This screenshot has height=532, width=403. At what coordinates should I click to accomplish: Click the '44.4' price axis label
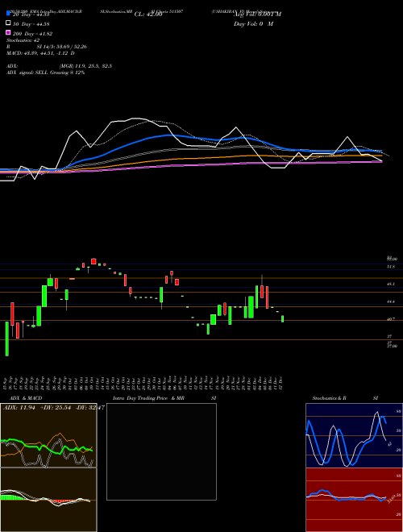pyautogui.click(x=391, y=301)
